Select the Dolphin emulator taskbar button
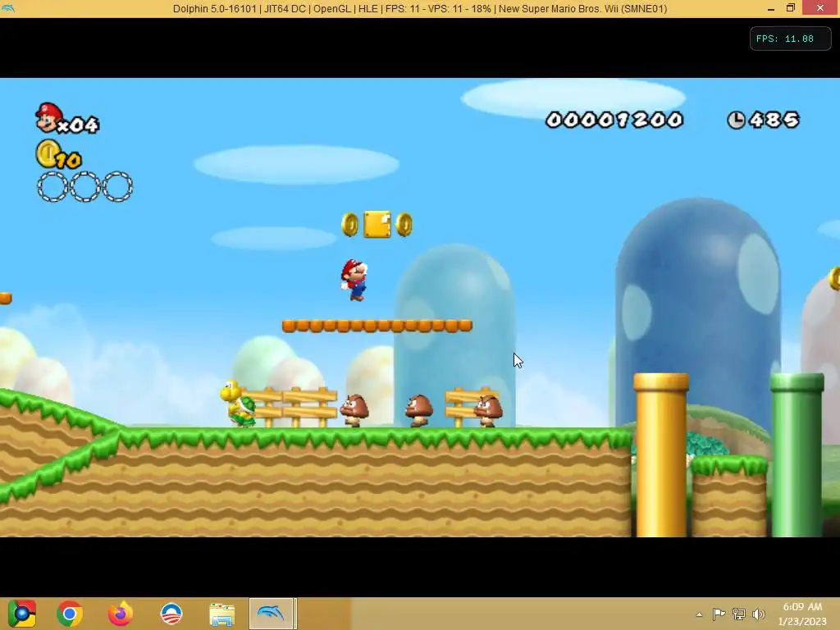 pos(272,614)
